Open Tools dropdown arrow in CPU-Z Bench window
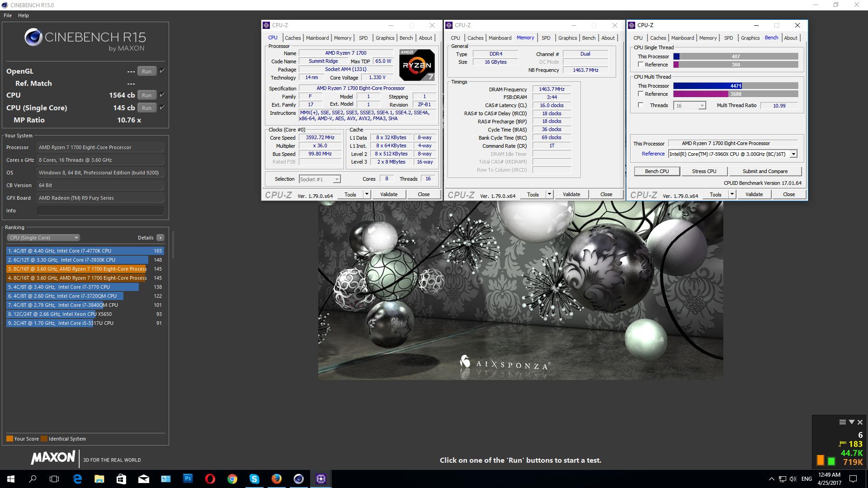868x488 pixels. pyautogui.click(x=732, y=194)
